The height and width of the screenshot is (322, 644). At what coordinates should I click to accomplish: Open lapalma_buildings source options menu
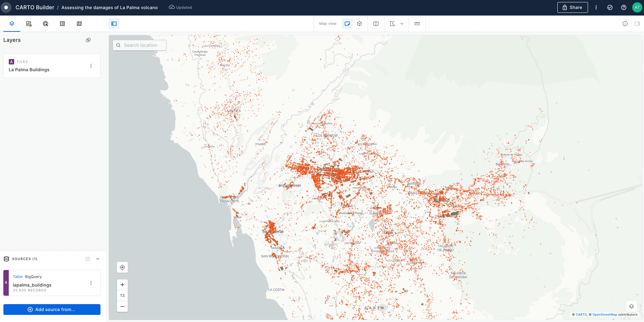tap(91, 283)
